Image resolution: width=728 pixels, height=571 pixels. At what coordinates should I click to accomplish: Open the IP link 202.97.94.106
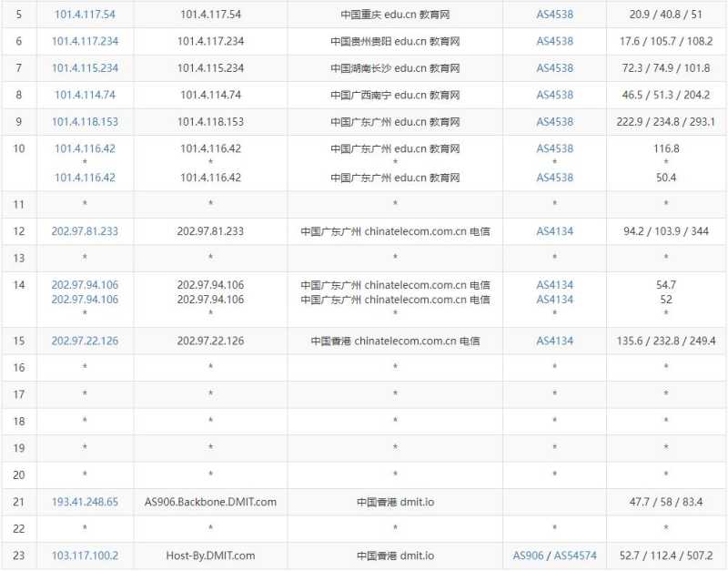[86, 284]
